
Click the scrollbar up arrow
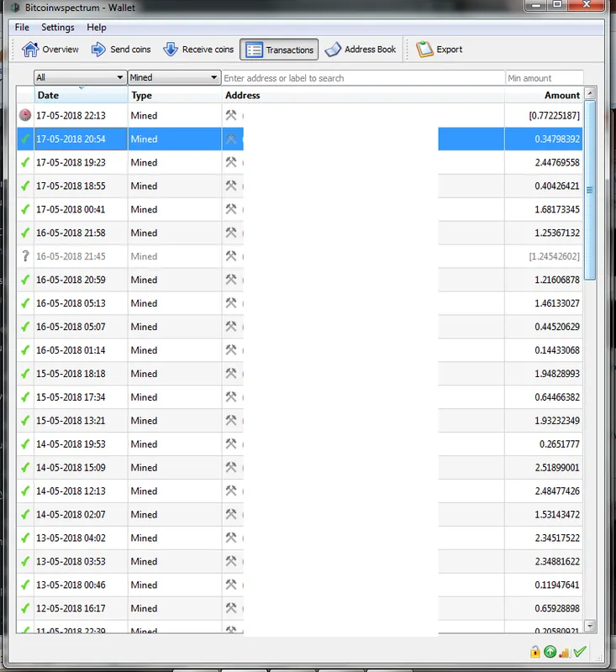(x=590, y=93)
